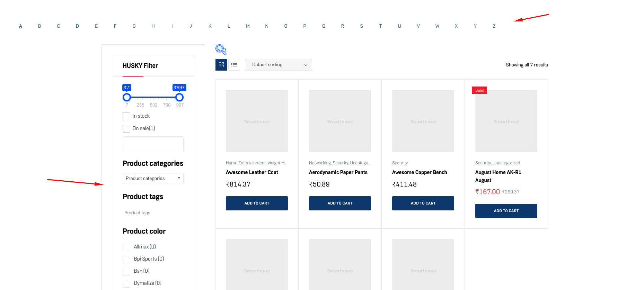
Task: Add Aerodynamic Paper Pants to cart
Action: click(x=340, y=203)
